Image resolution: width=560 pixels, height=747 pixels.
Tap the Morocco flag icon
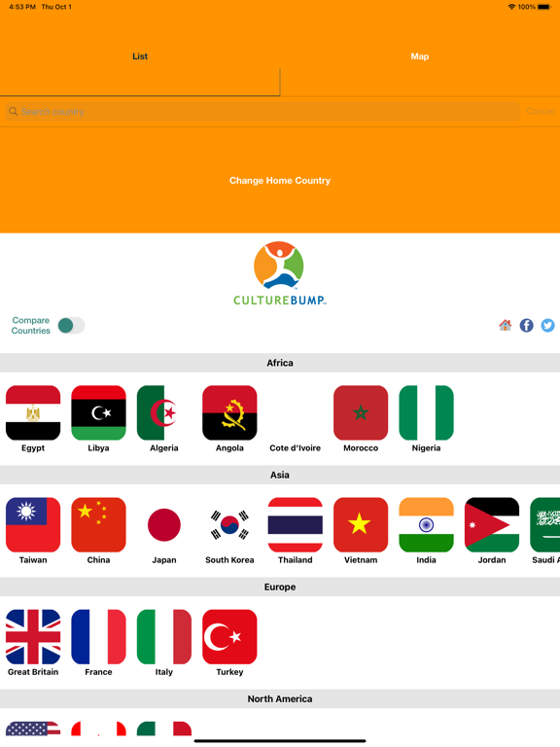(x=361, y=412)
